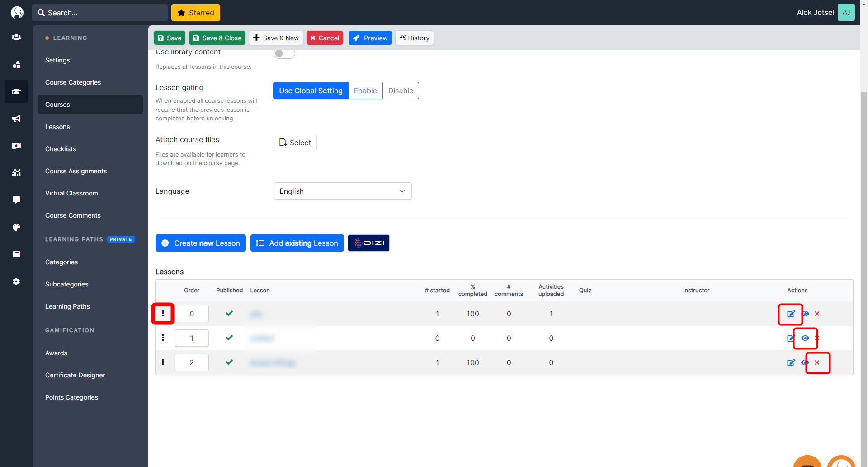This screenshot has width=868, height=467.
Task: Click the delete X icon for lesson order 2
Action: point(817,362)
